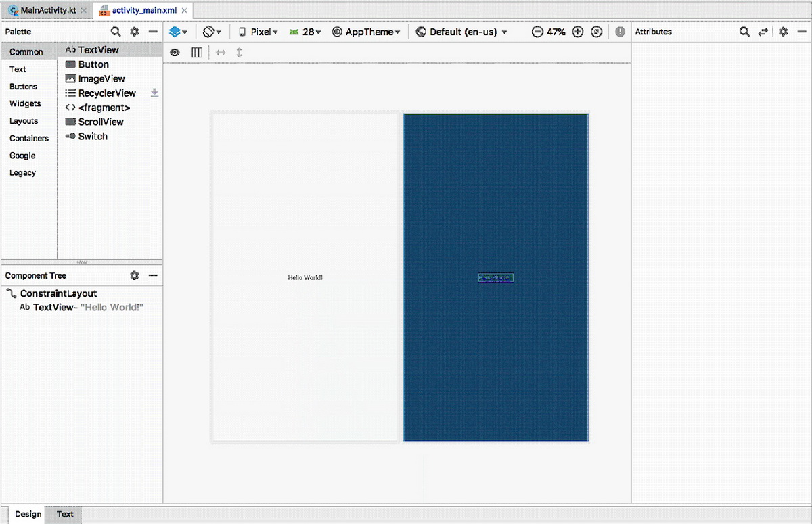Click palette splitter drag handle

[x=82, y=262]
